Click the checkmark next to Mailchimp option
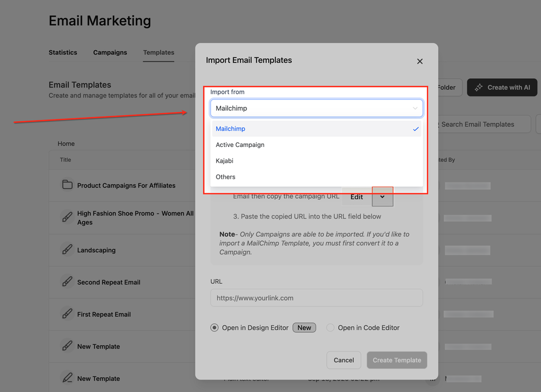541x392 pixels. pos(416,129)
